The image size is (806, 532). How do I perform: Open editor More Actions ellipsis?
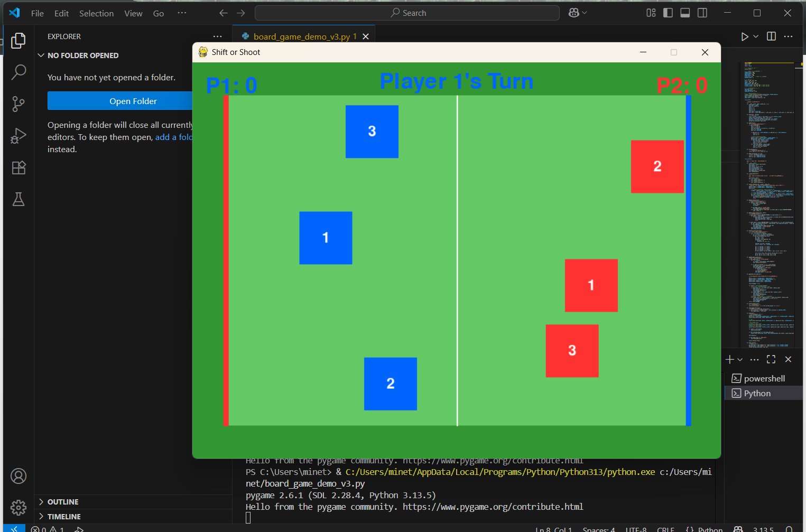click(x=789, y=36)
